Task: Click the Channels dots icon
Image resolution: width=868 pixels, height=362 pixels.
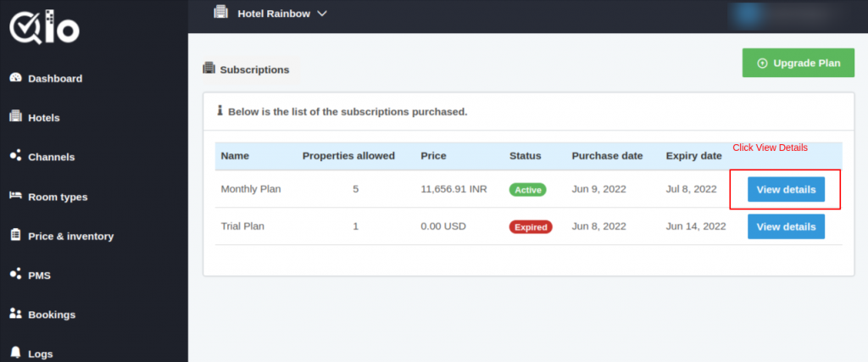Action: 15,155
